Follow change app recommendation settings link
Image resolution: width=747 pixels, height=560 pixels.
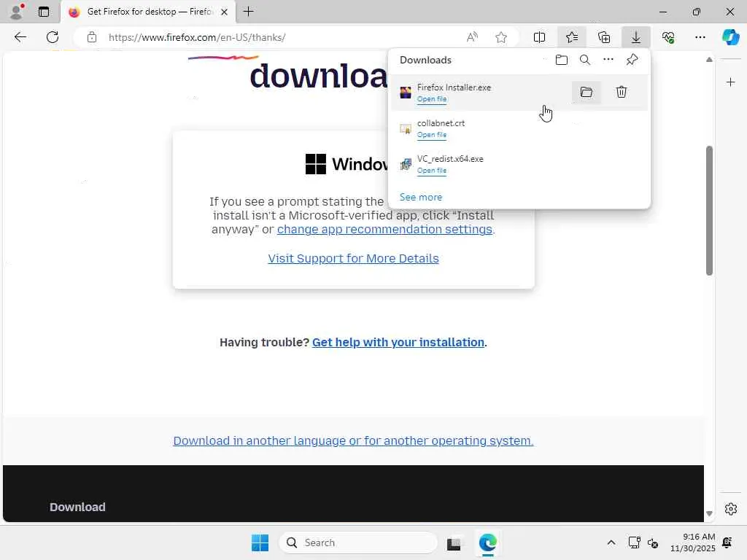point(386,229)
